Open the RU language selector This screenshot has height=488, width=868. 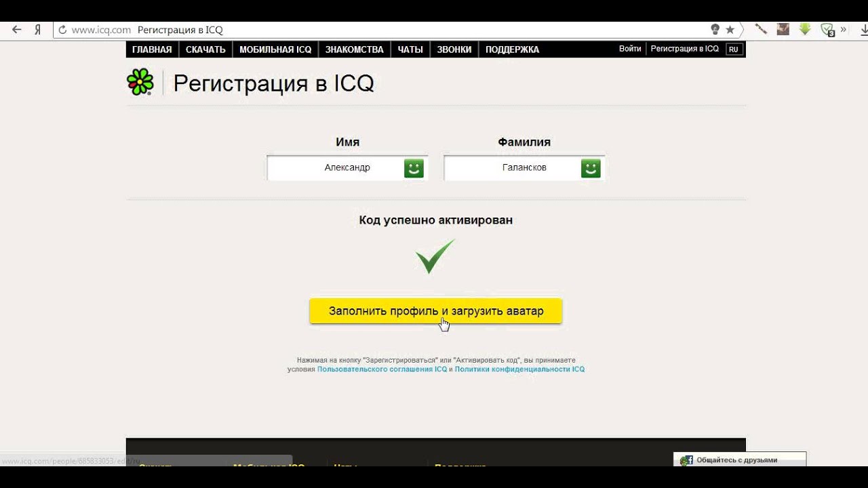pyautogui.click(x=733, y=49)
